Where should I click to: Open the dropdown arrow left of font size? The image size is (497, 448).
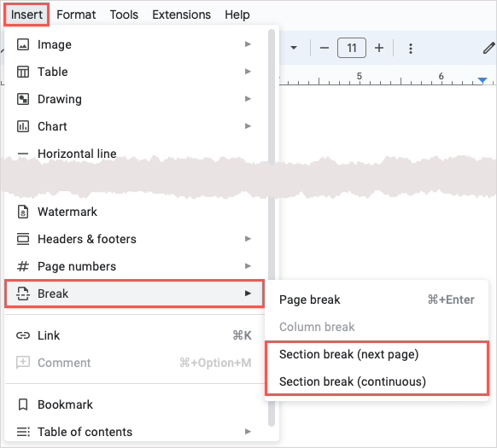tap(294, 48)
